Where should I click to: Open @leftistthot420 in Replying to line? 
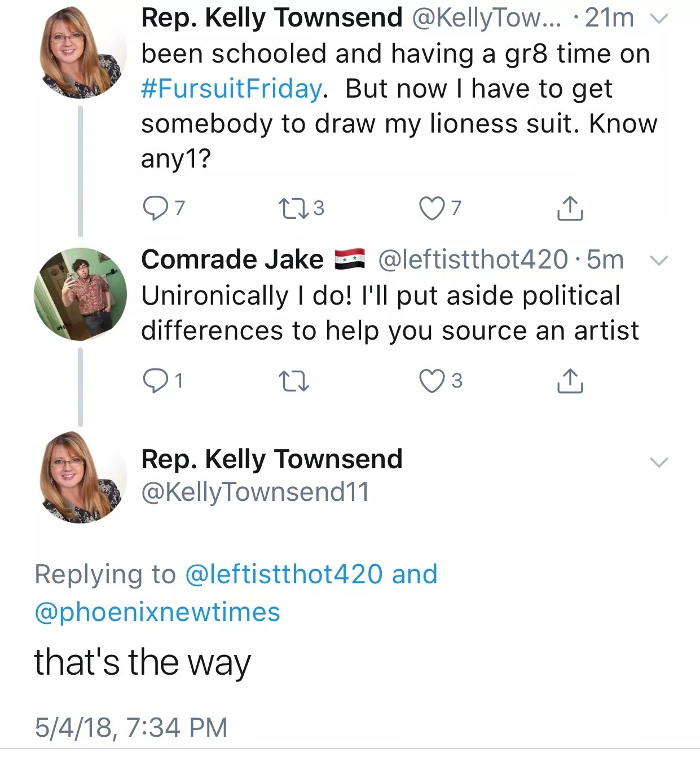tap(284, 574)
